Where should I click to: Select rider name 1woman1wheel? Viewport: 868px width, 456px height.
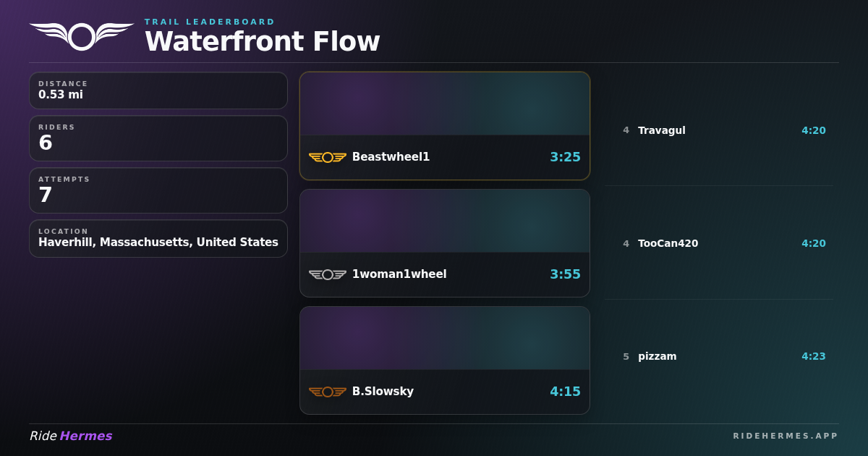tap(399, 274)
